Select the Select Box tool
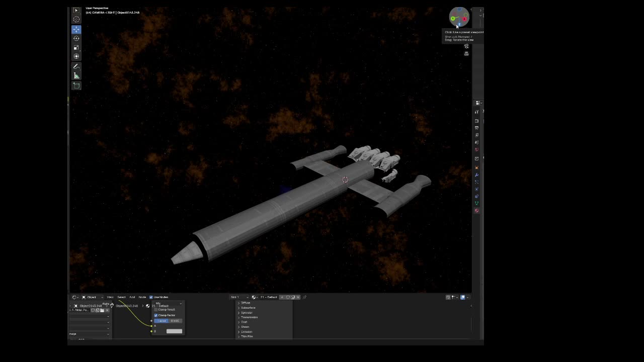 (x=76, y=11)
